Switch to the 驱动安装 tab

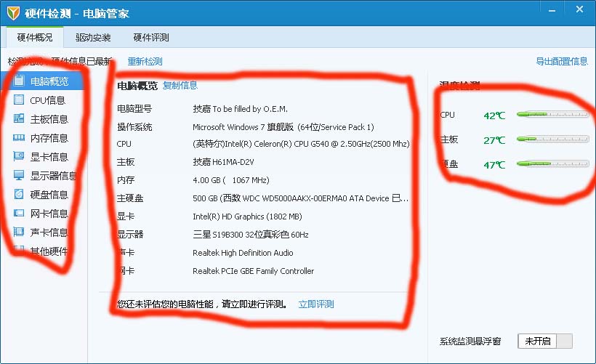93,38
